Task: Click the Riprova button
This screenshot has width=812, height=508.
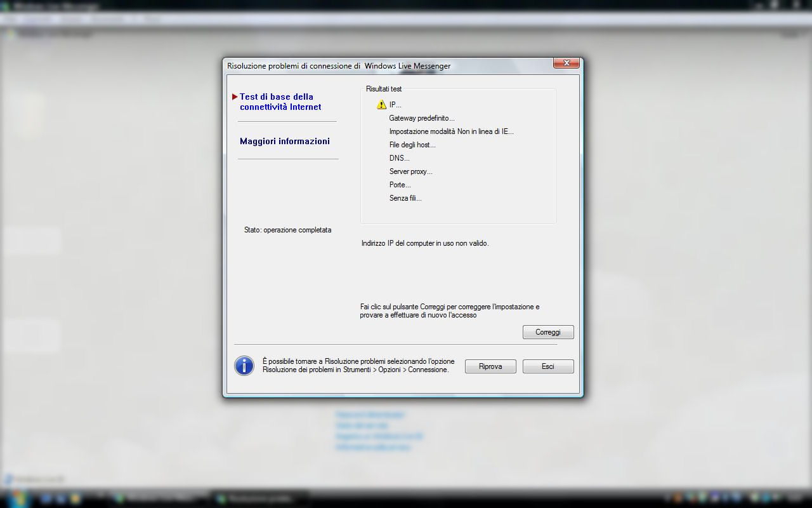Action: coord(490,366)
